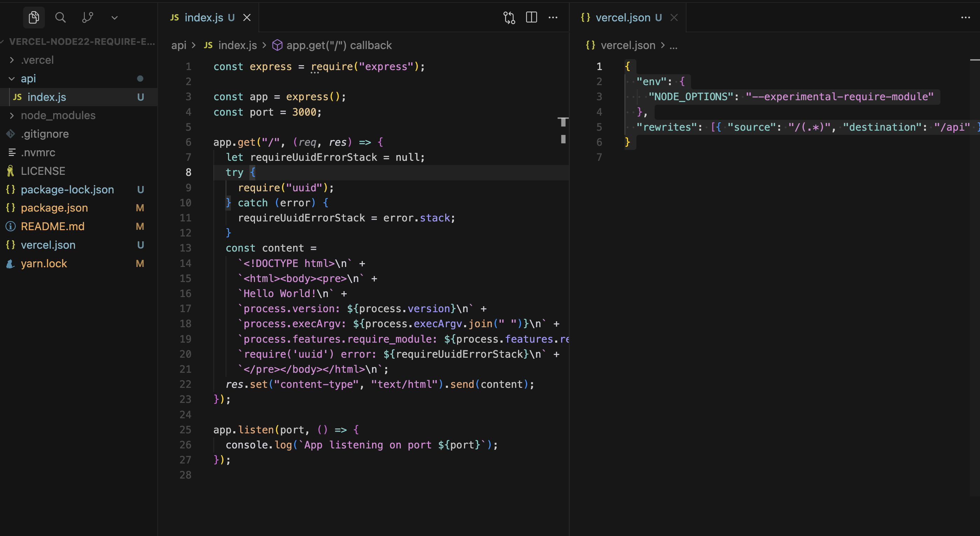Open the Source Control view icon
This screenshot has width=980, height=536.
(x=88, y=18)
